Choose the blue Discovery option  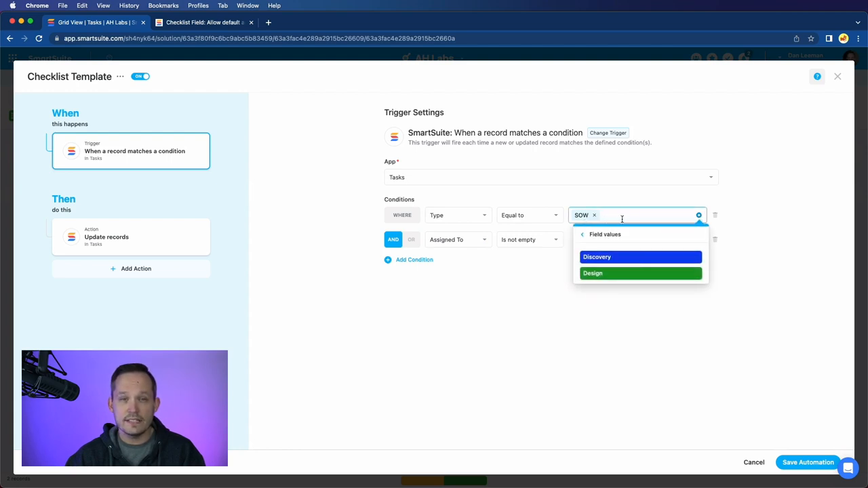pyautogui.click(x=641, y=257)
